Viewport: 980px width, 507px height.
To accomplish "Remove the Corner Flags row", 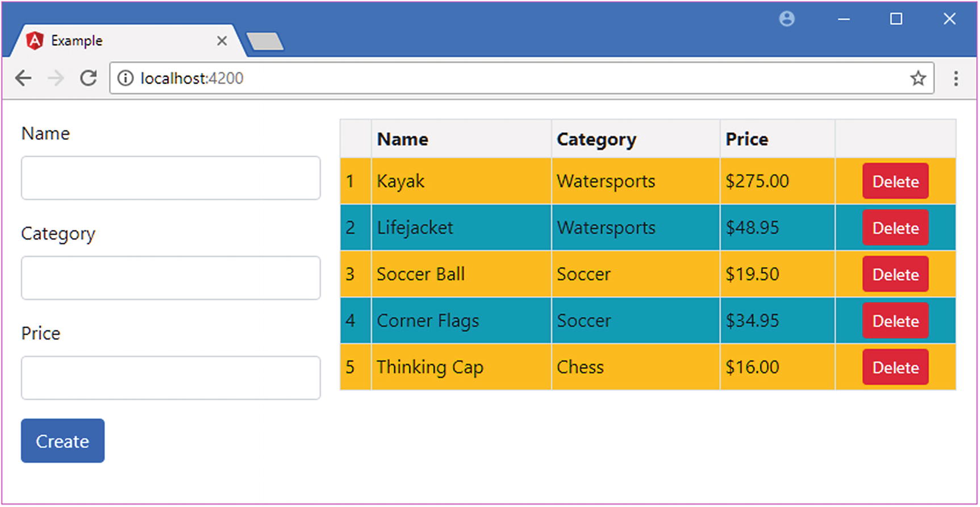I will point(895,321).
